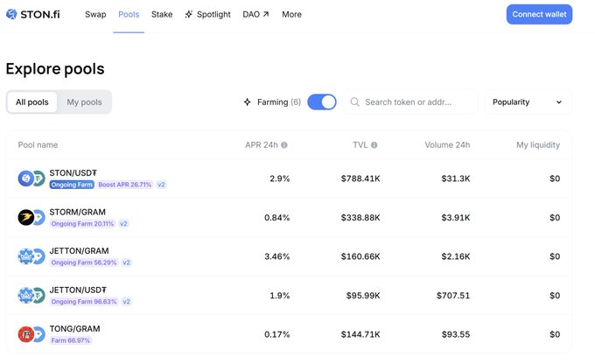Switch to the My pools tab
This screenshot has width=595, height=364.
click(84, 102)
